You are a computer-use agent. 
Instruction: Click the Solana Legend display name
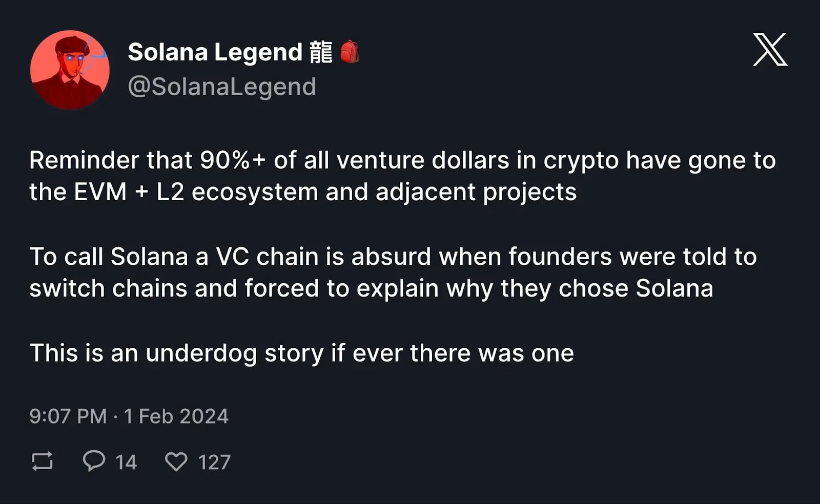click(x=215, y=52)
